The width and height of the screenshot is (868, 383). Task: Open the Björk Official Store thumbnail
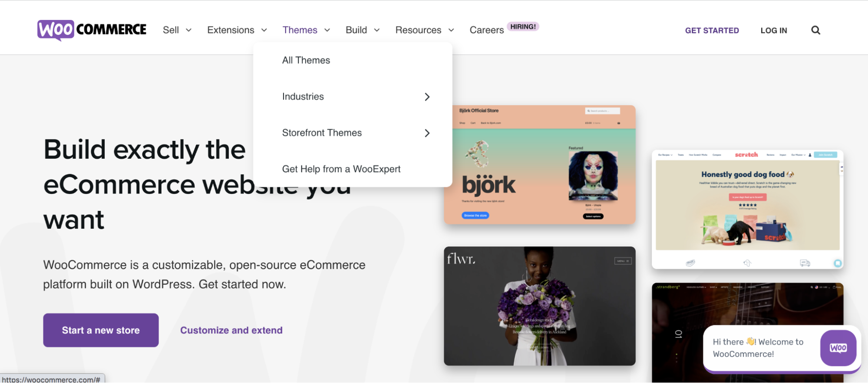point(540,165)
